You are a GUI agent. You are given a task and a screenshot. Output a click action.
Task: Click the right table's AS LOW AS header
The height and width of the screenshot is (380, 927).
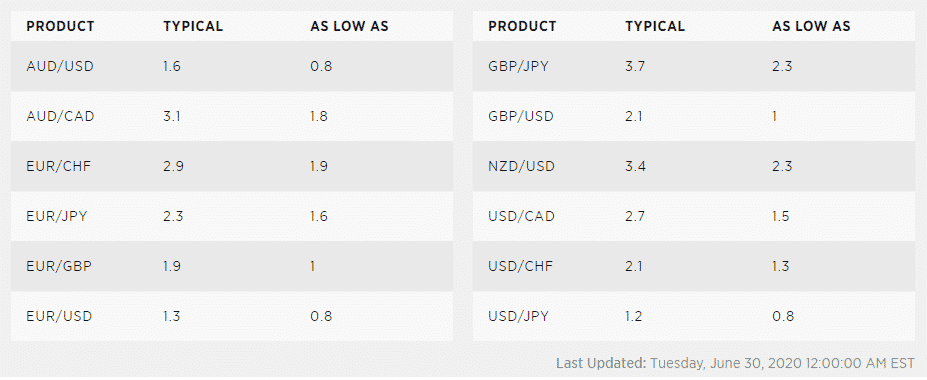click(x=811, y=27)
